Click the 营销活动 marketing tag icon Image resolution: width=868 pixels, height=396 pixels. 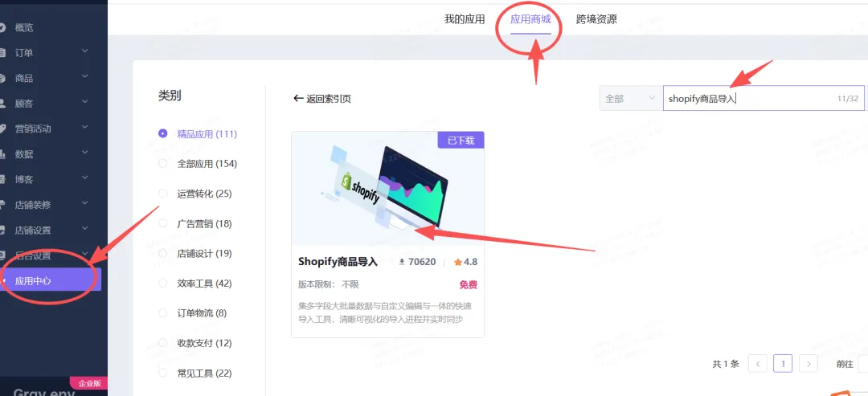pos(2,129)
